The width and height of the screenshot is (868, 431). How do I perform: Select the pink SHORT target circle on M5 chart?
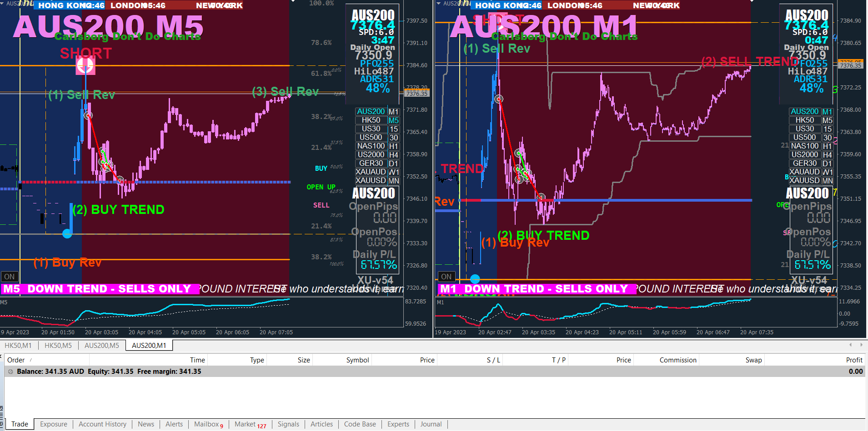tap(85, 66)
